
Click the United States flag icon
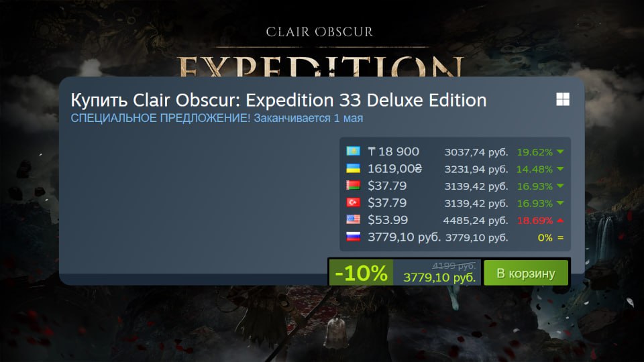[x=354, y=220]
